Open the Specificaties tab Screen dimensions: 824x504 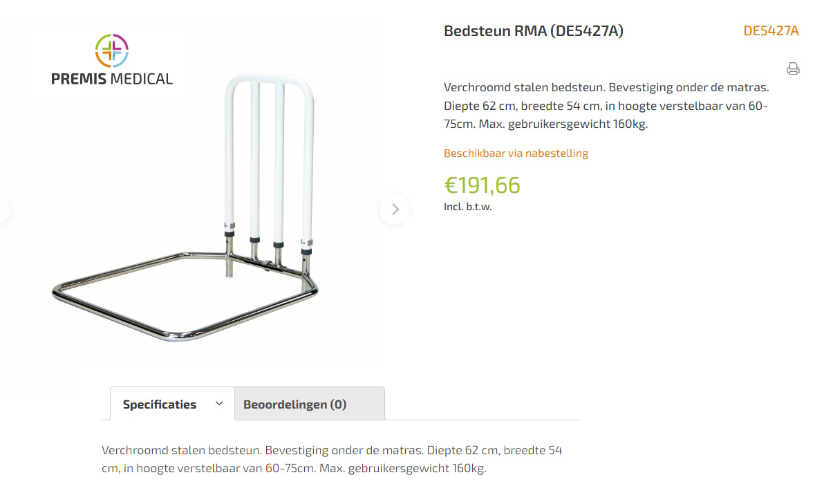pyautogui.click(x=160, y=404)
